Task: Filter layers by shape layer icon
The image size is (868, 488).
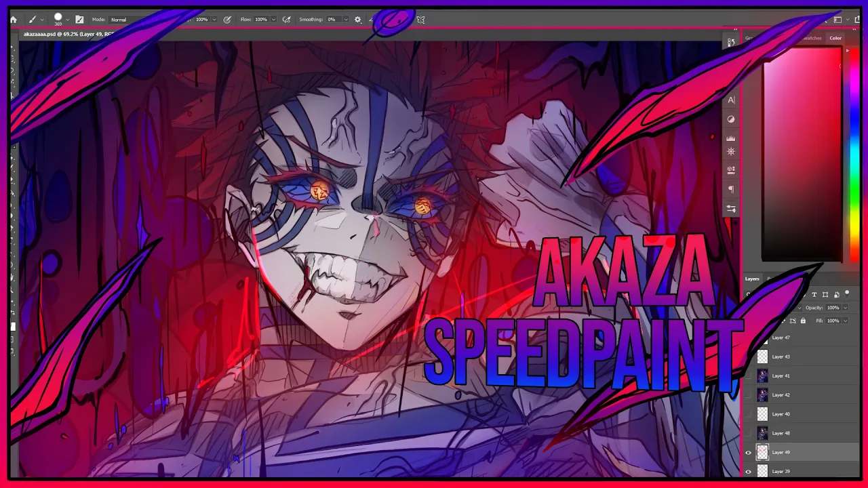Action: click(825, 294)
